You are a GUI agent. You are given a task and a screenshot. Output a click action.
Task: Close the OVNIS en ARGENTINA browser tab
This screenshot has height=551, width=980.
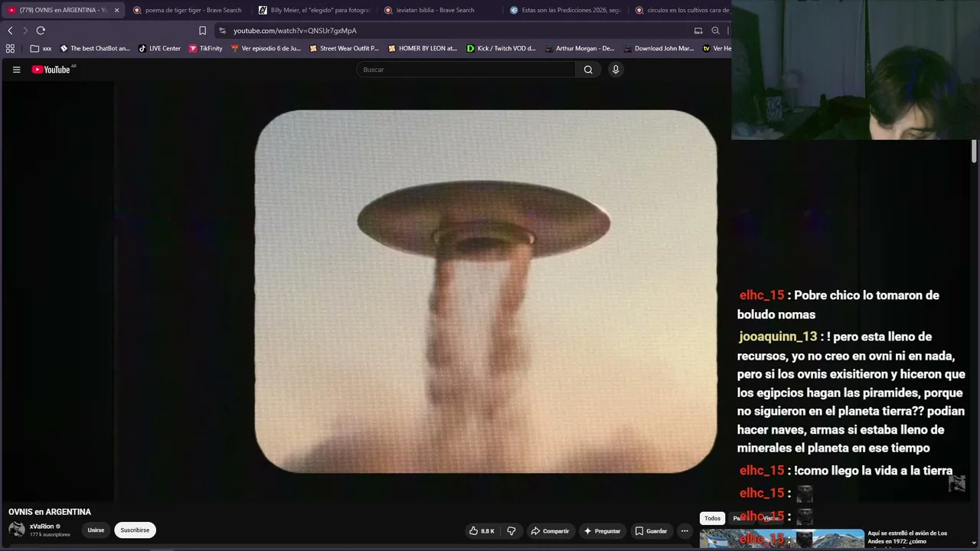tap(117, 10)
